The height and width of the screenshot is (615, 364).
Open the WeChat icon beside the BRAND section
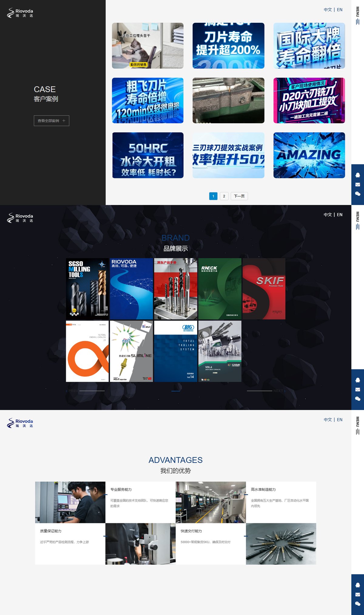click(358, 399)
